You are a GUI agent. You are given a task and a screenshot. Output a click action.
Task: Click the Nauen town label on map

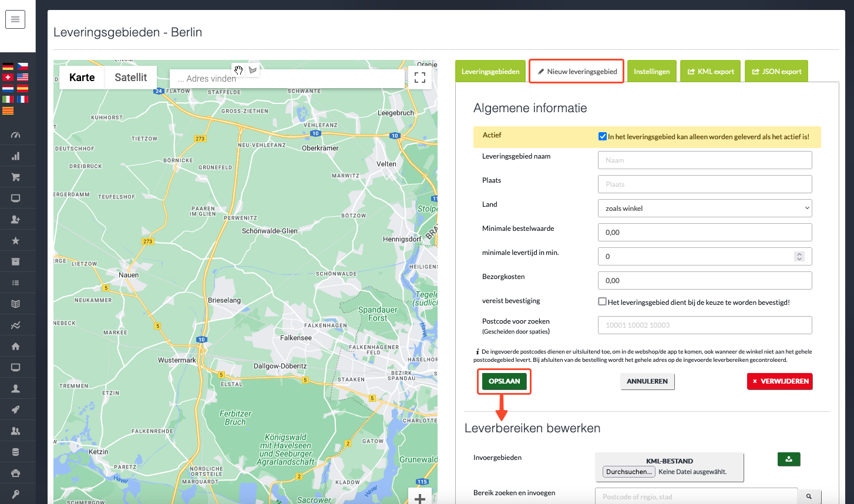129,275
